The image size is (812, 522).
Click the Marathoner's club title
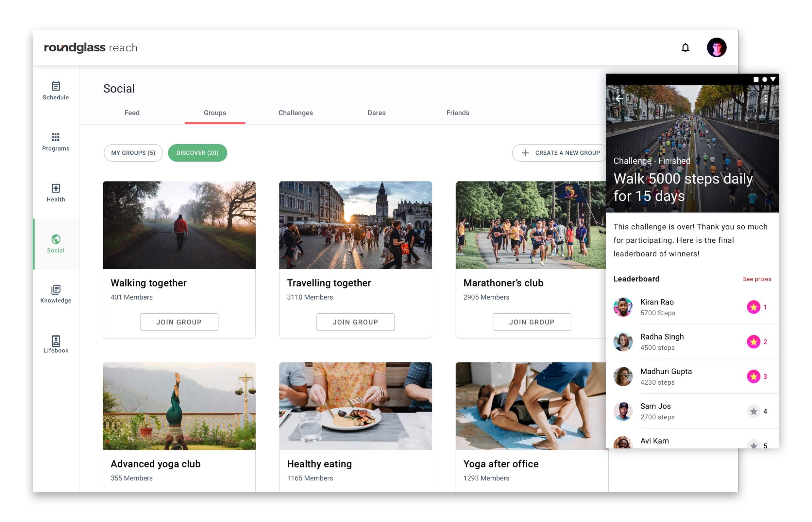click(503, 283)
